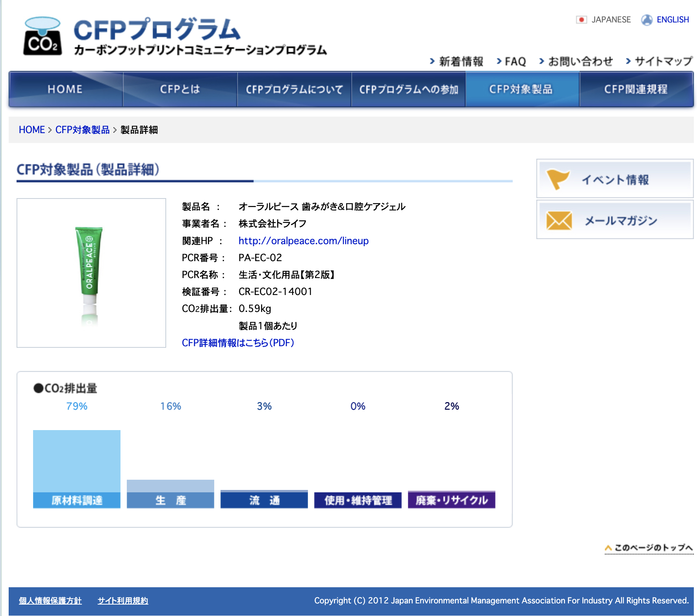697x616 pixels.
Task: Click the 使用・維持管理 bar label
Action: (x=358, y=500)
